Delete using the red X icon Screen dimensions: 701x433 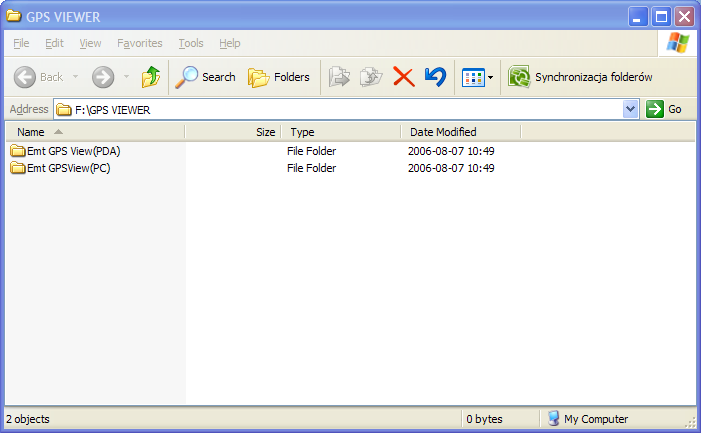click(404, 77)
